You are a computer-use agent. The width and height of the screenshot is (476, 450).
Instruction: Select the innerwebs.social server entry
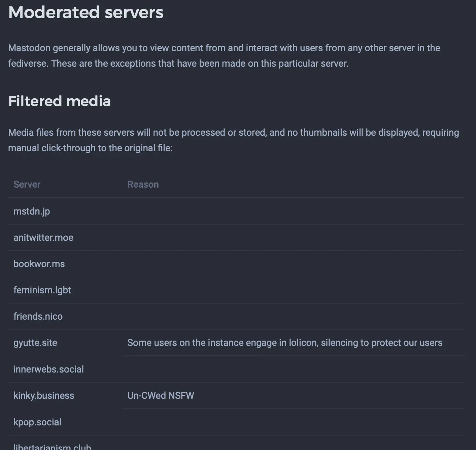point(48,369)
